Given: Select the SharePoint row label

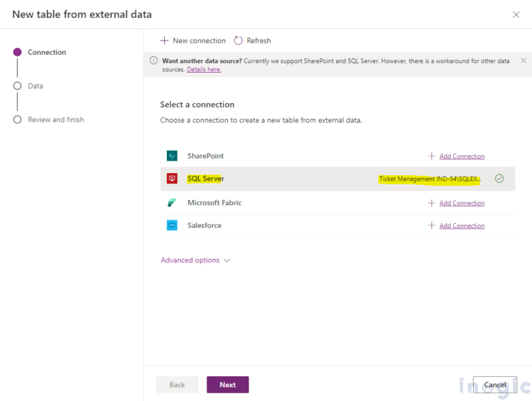Looking at the screenshot, I should [206, 156].
